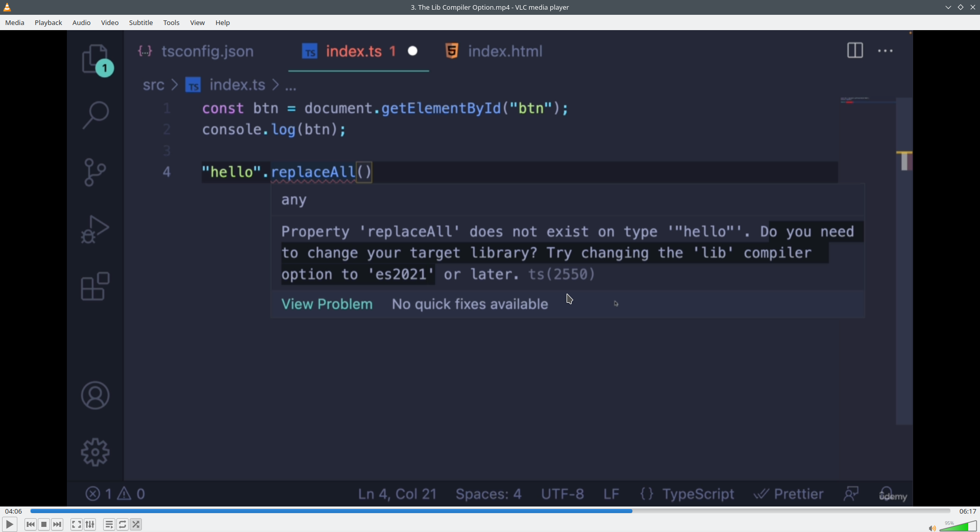Screen dimensions: 980x532
Task: Open the View menu
Action: click(198, 22)
